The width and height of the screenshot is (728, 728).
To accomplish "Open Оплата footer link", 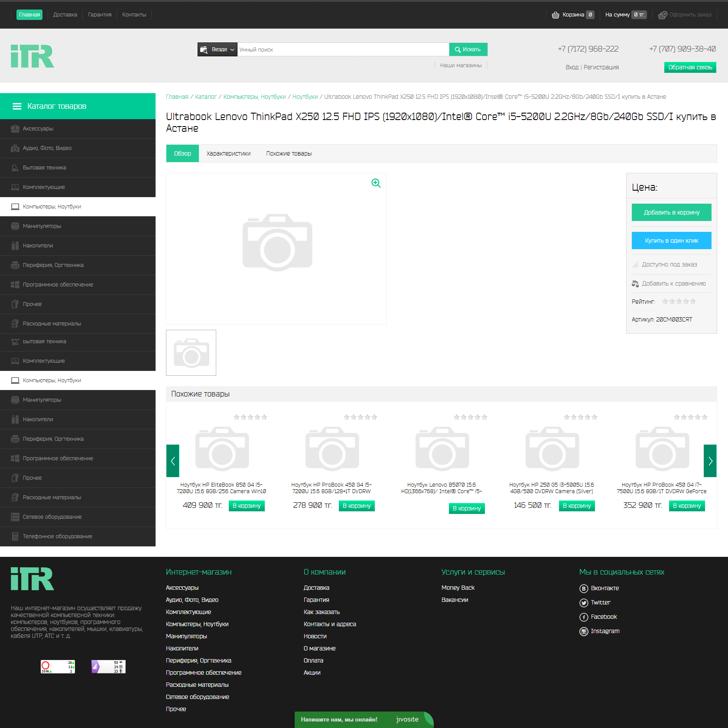I will pos(313,660).
